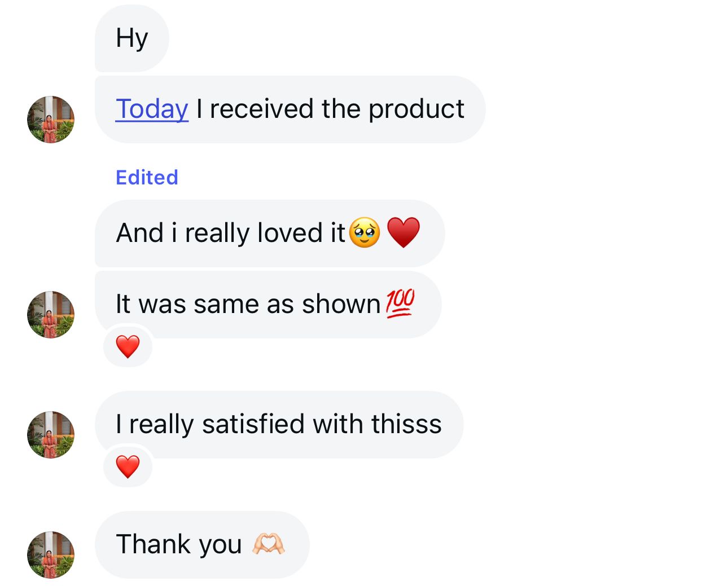Click the avatar beside the satisfied message
728x586 pixels.
click(50, 434)
